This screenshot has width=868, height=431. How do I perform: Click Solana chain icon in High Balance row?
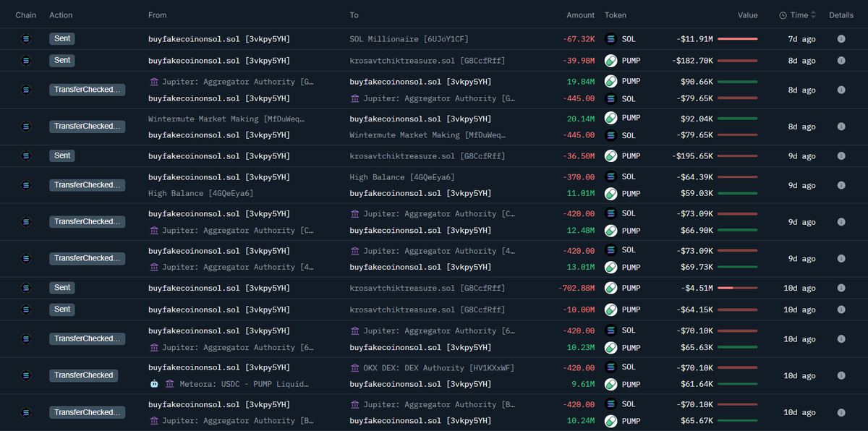(x=27, y=185)
